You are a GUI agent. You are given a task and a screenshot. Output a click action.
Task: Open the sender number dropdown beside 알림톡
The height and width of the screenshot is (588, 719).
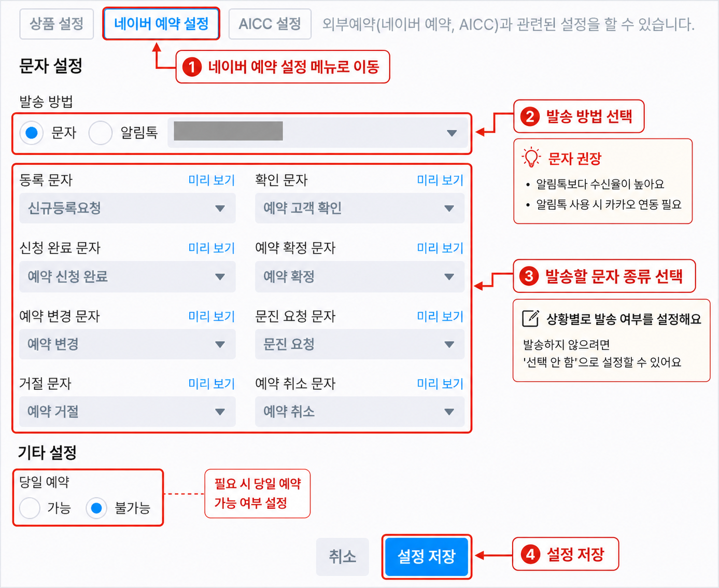317,133
